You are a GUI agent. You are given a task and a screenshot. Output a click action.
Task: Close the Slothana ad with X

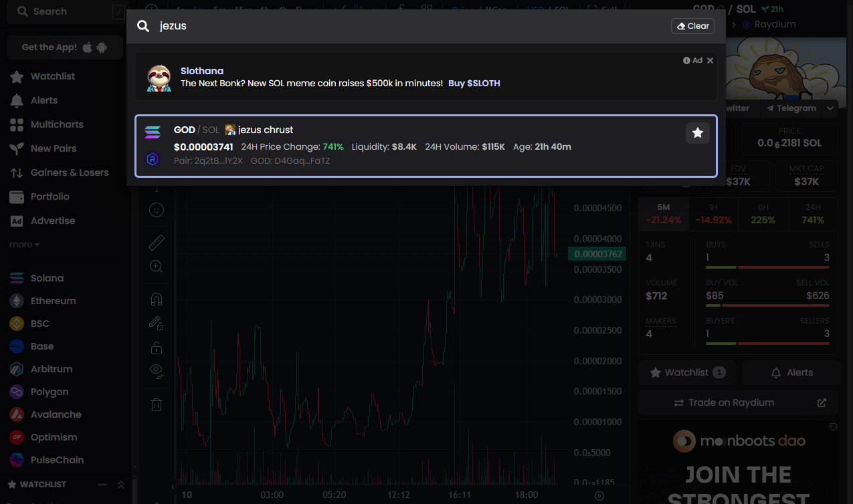click(710, 60)
